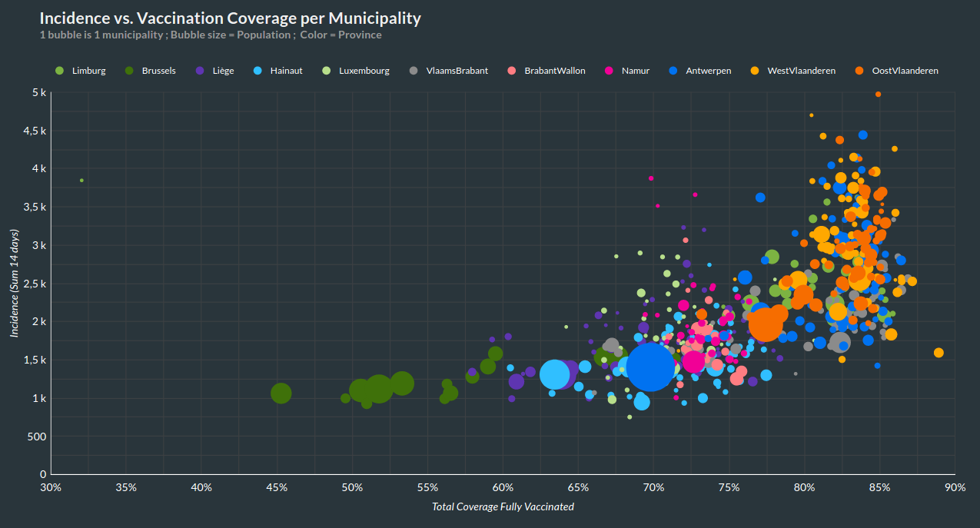Select the leftmost dark green bubble near 45%
This screenshot has height=528, width=980.
pos(281,394)
